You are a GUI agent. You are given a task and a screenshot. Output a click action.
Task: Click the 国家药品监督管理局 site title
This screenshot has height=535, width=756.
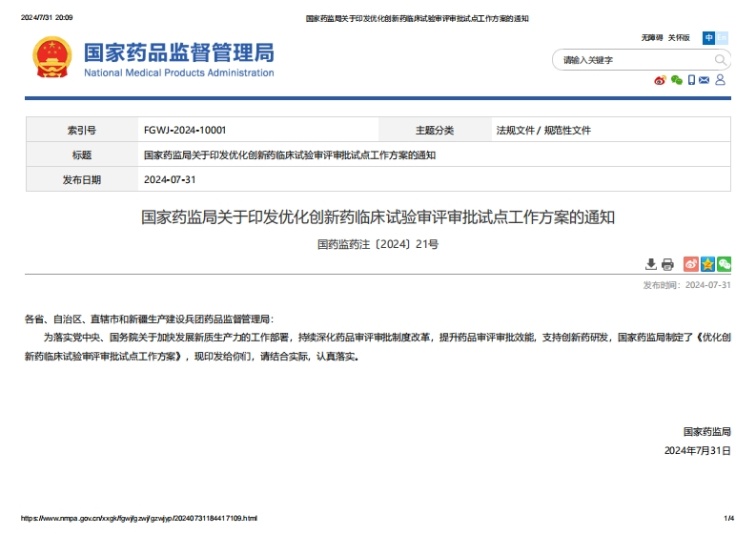point(178,52)
